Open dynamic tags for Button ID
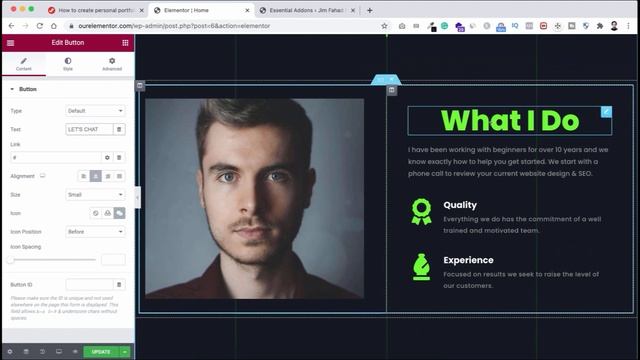This screenshot has width=640, height=360. [x=119, y=284]
